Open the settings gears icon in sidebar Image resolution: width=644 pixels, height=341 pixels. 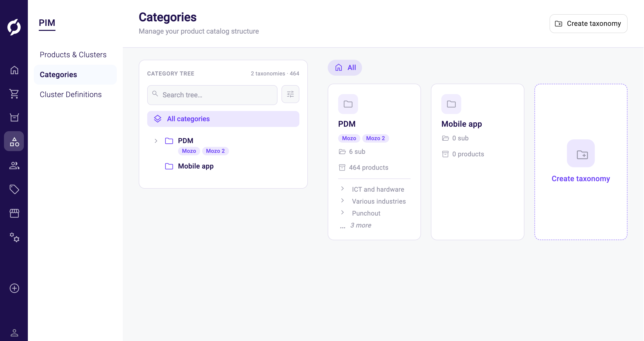pos(14,237)
